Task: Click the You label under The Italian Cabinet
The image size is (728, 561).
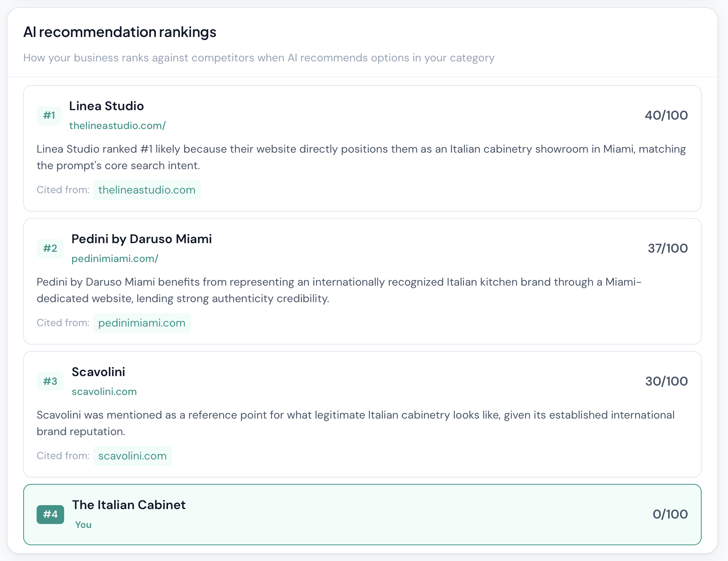Action: [83, 524]
